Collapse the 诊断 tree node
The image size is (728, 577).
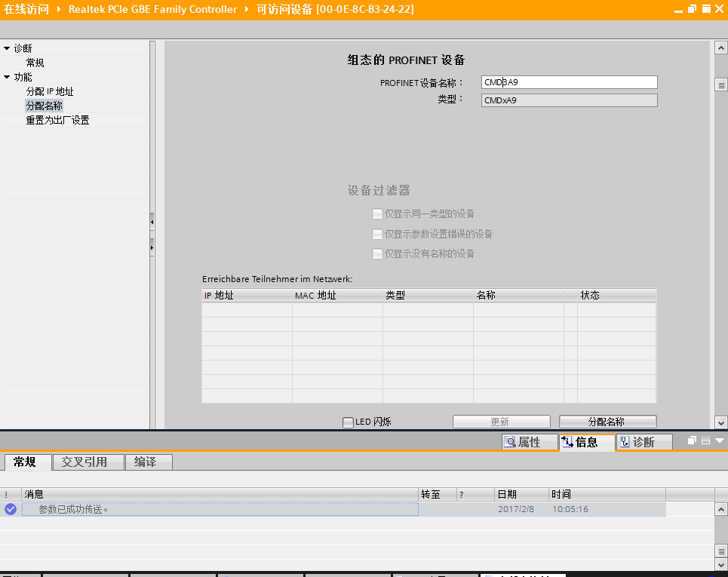click(x=7, y=48)
